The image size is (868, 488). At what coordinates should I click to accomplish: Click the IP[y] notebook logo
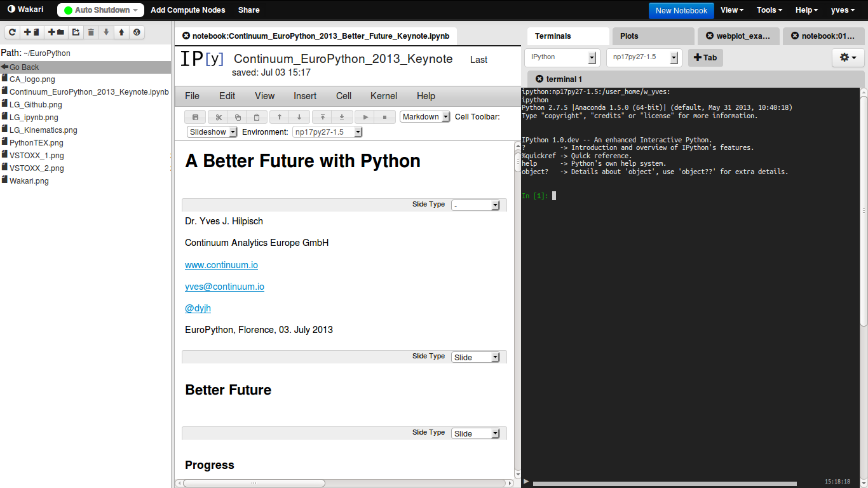[202, 59]
